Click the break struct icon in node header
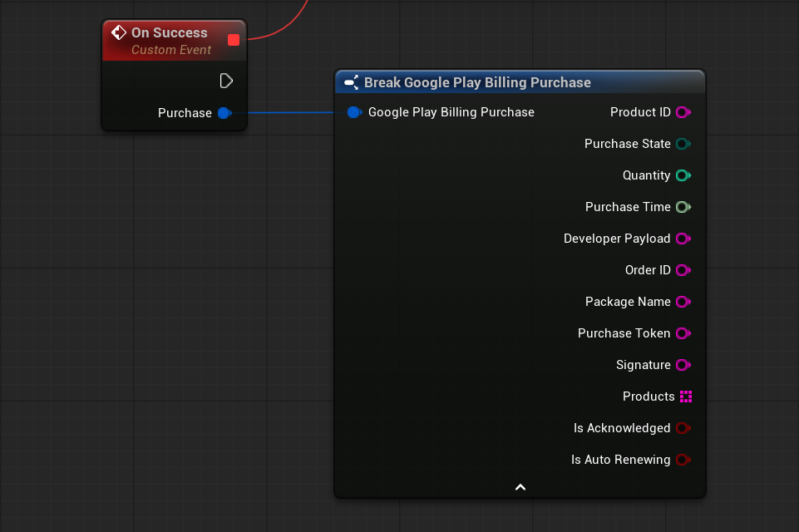Viewport: 799px width, 532px height. (352, 82)
